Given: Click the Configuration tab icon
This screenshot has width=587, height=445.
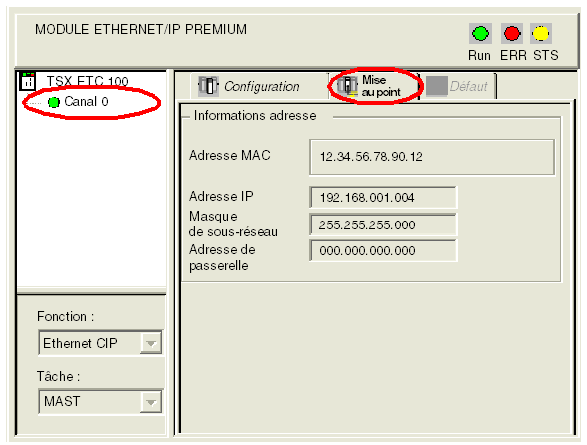Looking at the screenshot, I should (x=208, y=86).
